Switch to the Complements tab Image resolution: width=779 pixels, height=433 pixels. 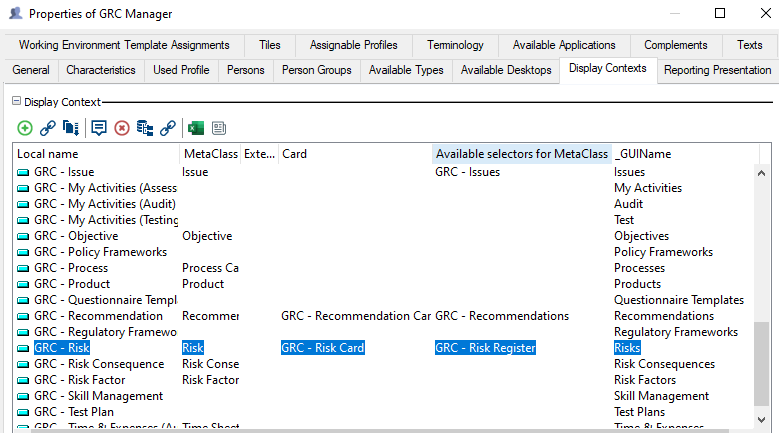point(676,45)
